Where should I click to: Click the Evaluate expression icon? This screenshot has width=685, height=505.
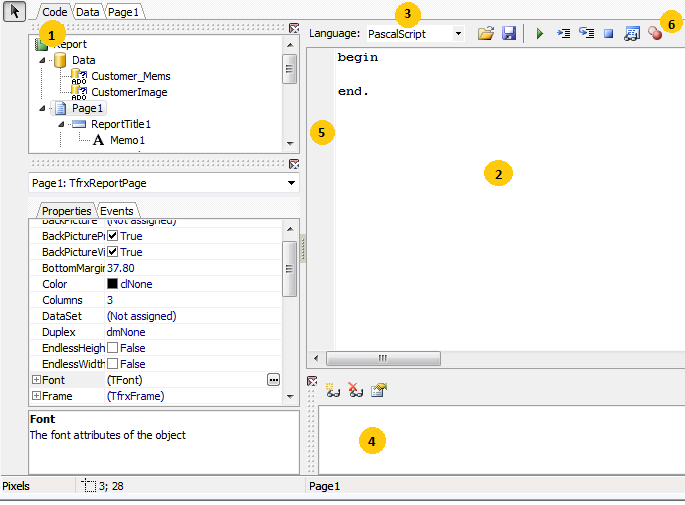click(x=632, y=33)
